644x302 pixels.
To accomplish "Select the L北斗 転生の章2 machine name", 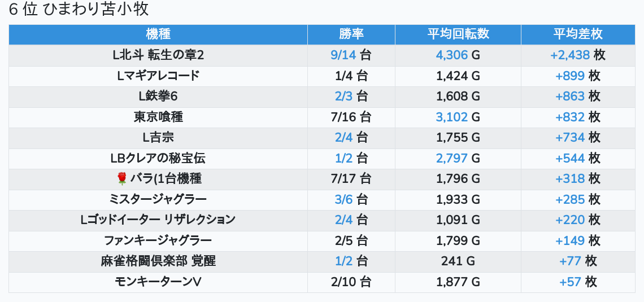I will coord(158,55).
